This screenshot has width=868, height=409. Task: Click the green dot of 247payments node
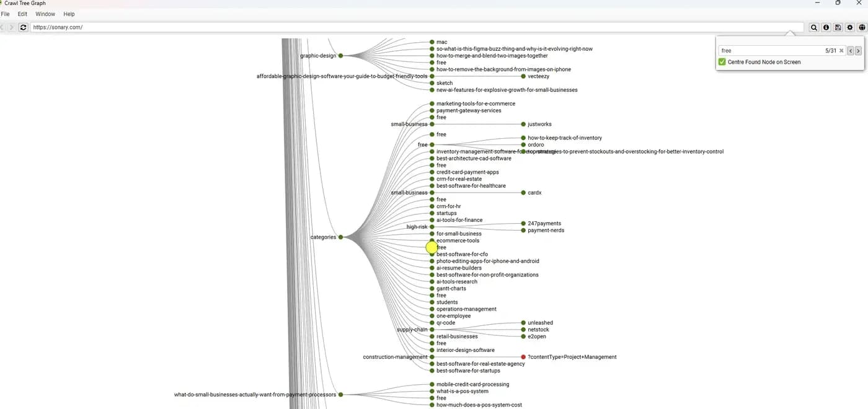(523, 223)
